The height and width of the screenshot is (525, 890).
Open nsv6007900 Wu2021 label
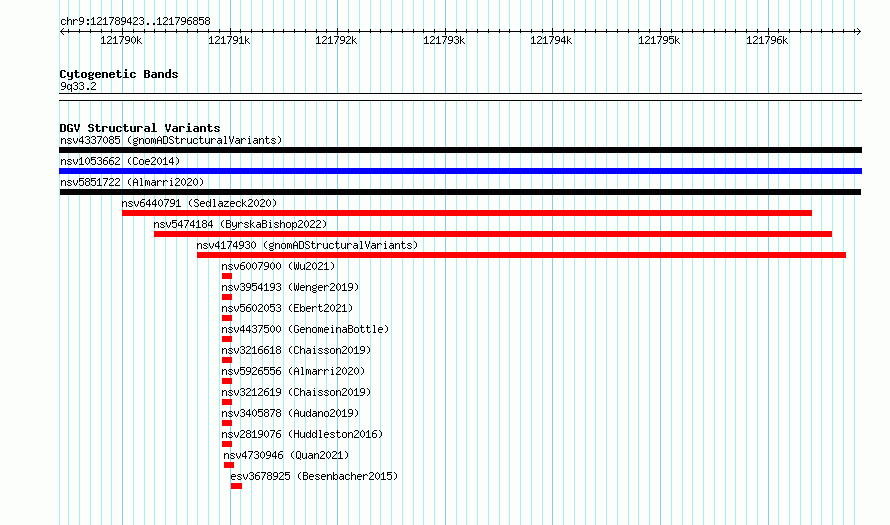(278, 266)
